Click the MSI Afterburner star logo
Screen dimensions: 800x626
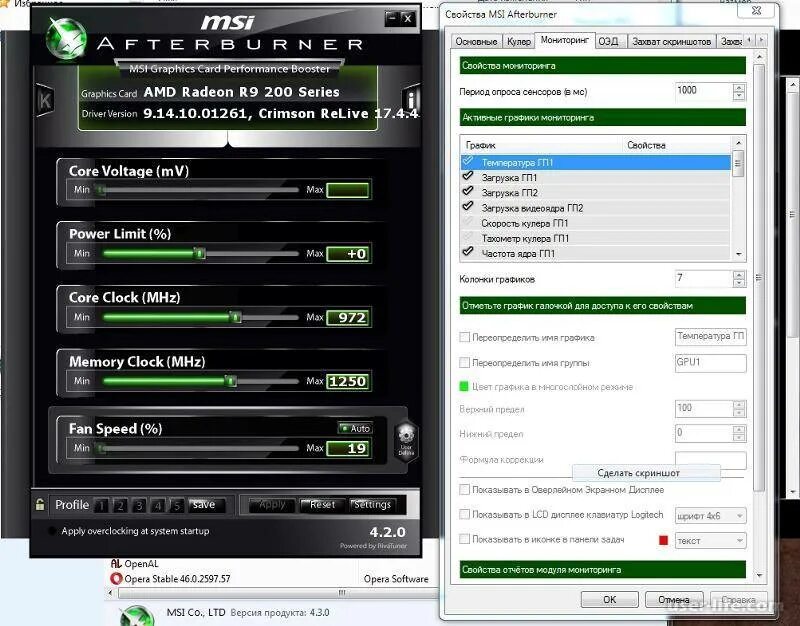[65, 39]
